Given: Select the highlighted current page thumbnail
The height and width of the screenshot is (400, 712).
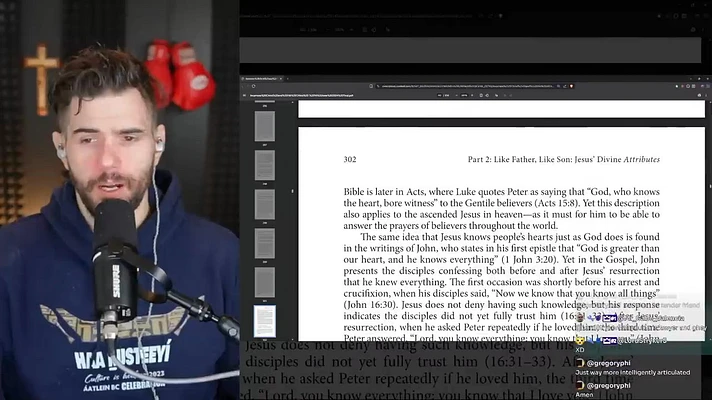Looking at the screenshot, I should click(x=265, y=321).
